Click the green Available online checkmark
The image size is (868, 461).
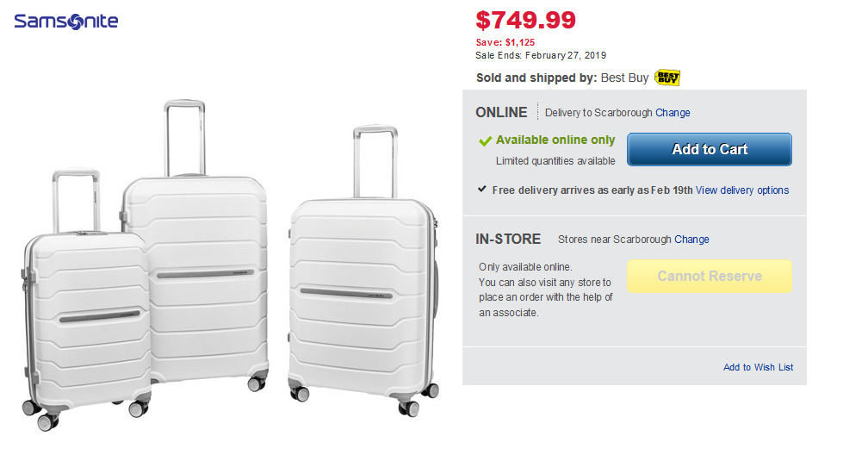coord(486,140)
